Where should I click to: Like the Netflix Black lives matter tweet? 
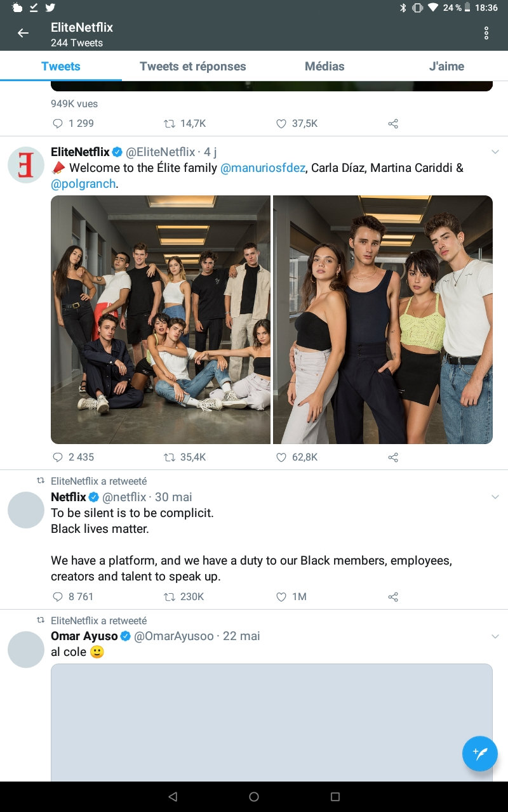point(281,596)
